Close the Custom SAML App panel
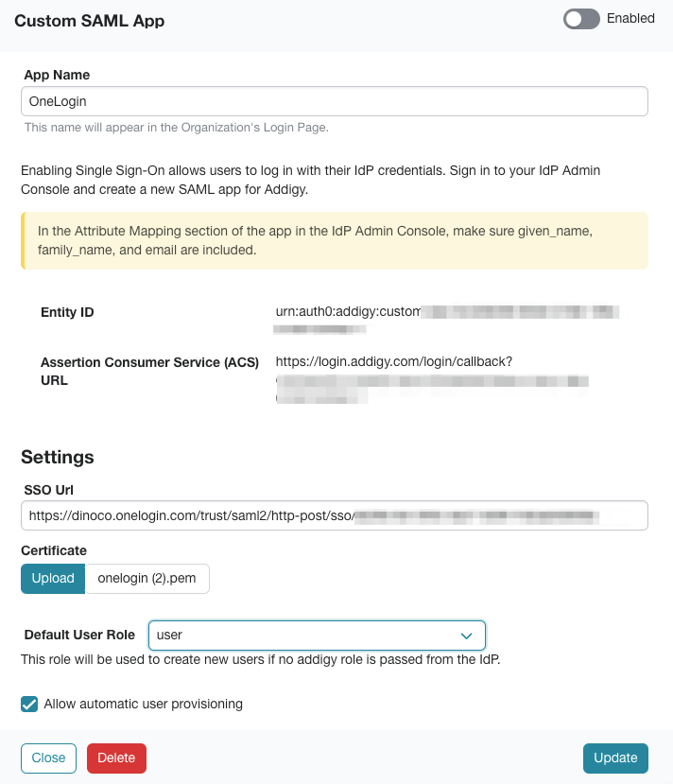 [x=48, y=758]
